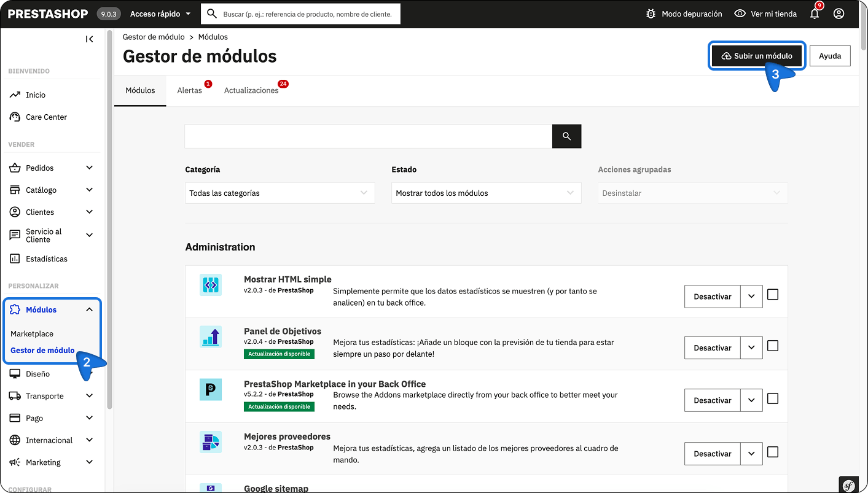Click the Ayuda button
The image size is (868, 493).
(830, 56)
